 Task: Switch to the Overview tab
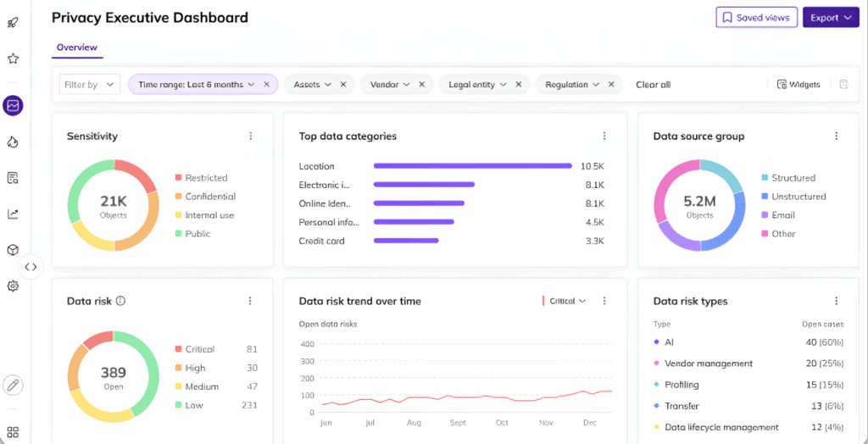pyautogui.click(x=77, y=47)
